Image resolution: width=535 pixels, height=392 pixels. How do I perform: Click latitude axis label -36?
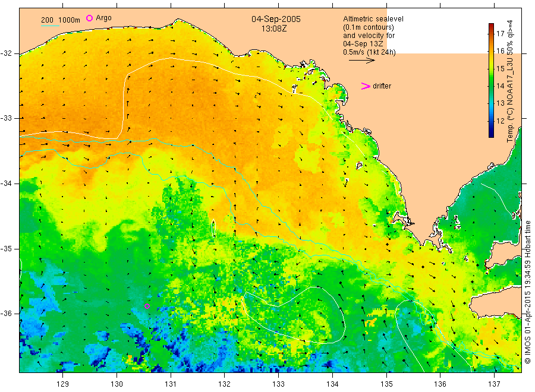click(x=6, y=313)
